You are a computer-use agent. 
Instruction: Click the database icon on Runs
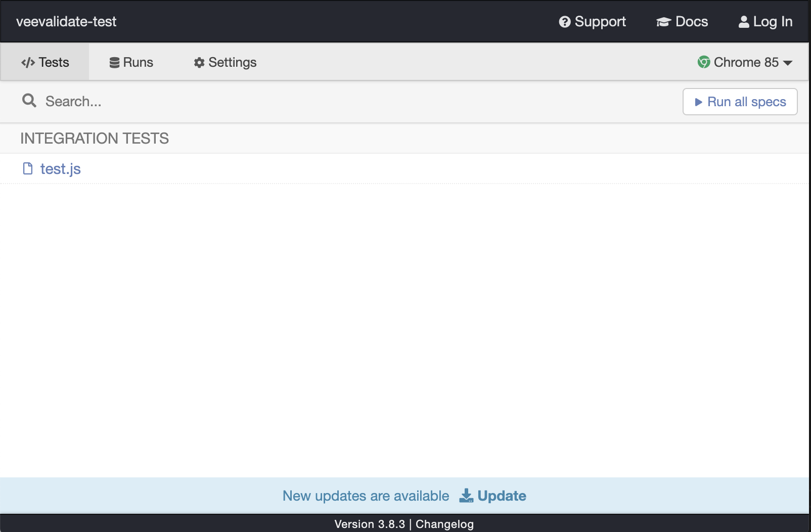click(114, 62)
